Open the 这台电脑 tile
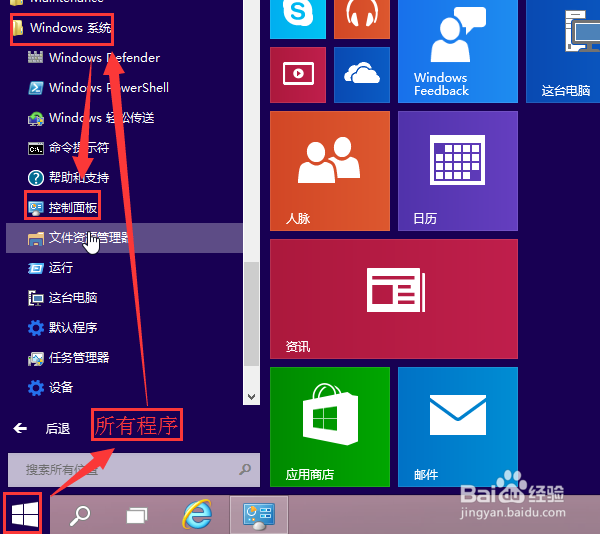 563,51
